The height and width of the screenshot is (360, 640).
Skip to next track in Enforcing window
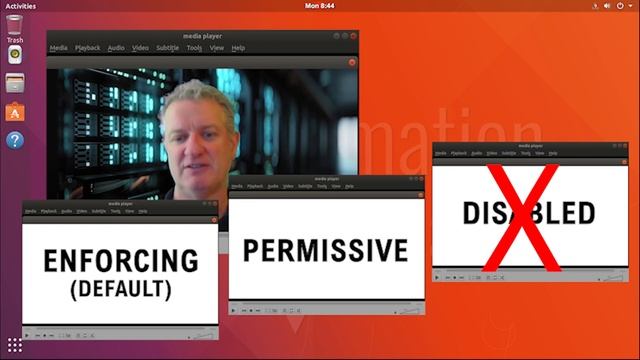tap(51, 336)
